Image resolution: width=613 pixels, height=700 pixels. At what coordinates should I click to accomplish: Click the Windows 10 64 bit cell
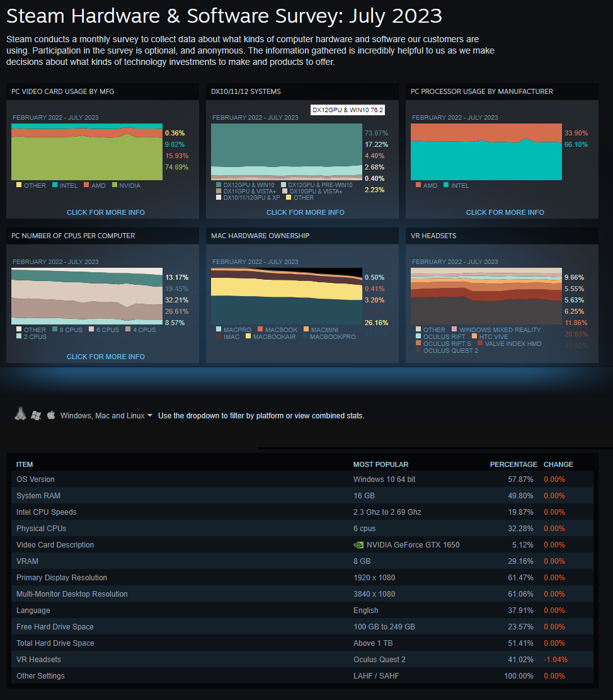tap(384, 479)
